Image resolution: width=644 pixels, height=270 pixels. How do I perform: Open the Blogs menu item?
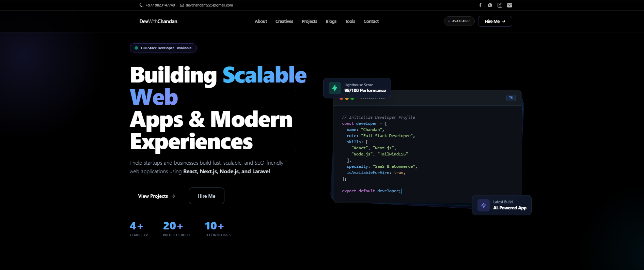click(x=331, y=21)
